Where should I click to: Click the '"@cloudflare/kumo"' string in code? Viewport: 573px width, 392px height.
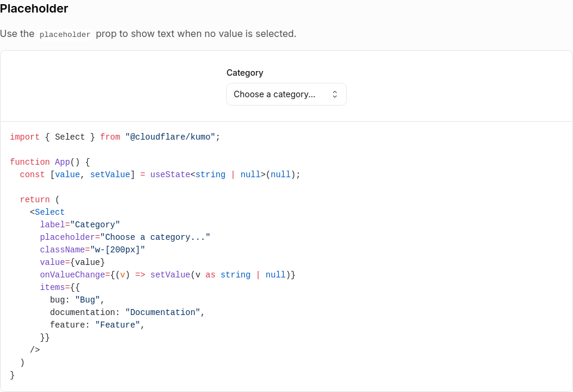pyautogui.click(x=170, y=137)
